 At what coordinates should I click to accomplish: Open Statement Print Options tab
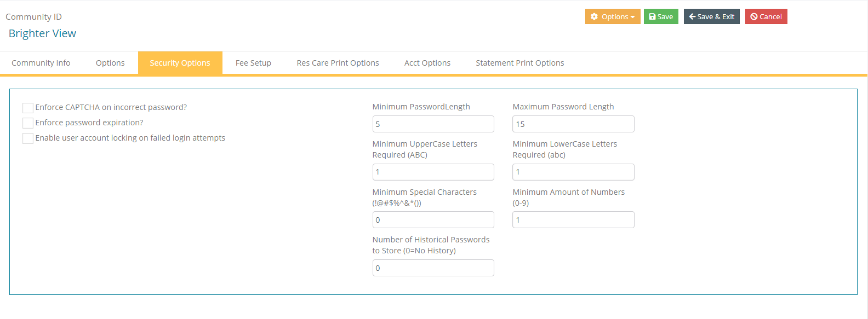pos(520,63)
